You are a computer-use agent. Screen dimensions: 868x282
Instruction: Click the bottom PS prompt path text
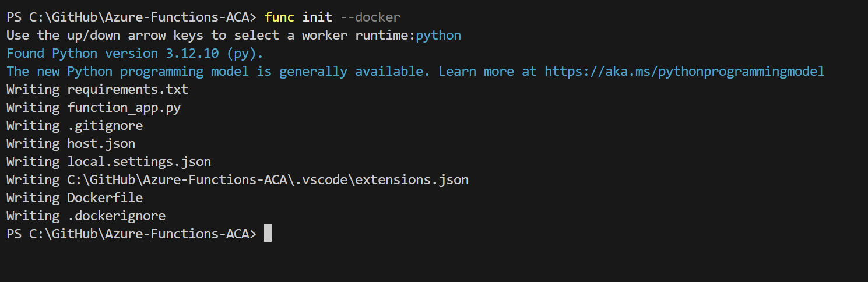131,234
